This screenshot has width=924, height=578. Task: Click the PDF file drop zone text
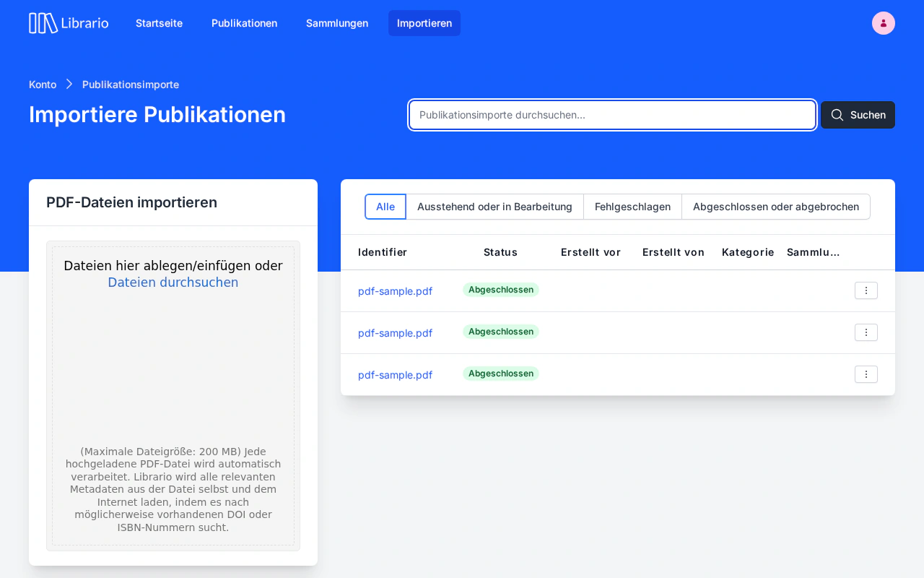[173, 266]
